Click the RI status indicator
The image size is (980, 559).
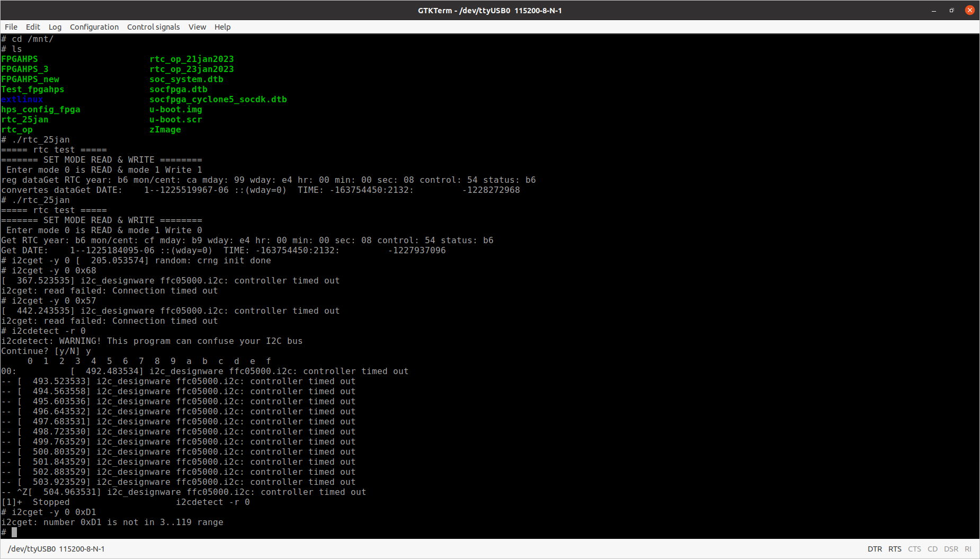pos(968,549)
